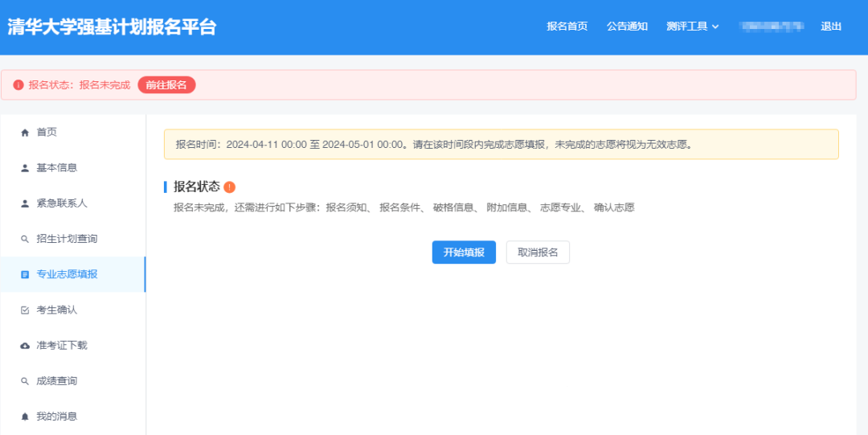The width and height of the screenshot is (868, 435).
Task: Expand the 测评工具 dropdown menu
Action: (692, 27)
